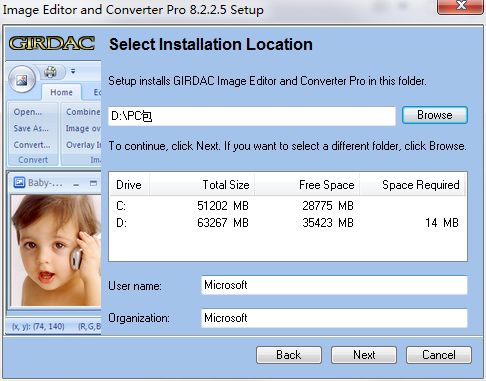Click Save As... in the preview image
486x381 pixels.
pyautogui.click(x=31, y=128)
